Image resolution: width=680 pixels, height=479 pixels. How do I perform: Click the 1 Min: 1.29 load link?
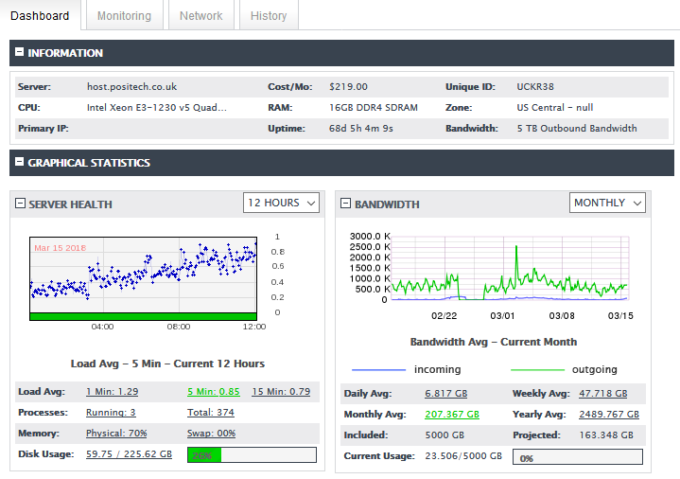112,392
